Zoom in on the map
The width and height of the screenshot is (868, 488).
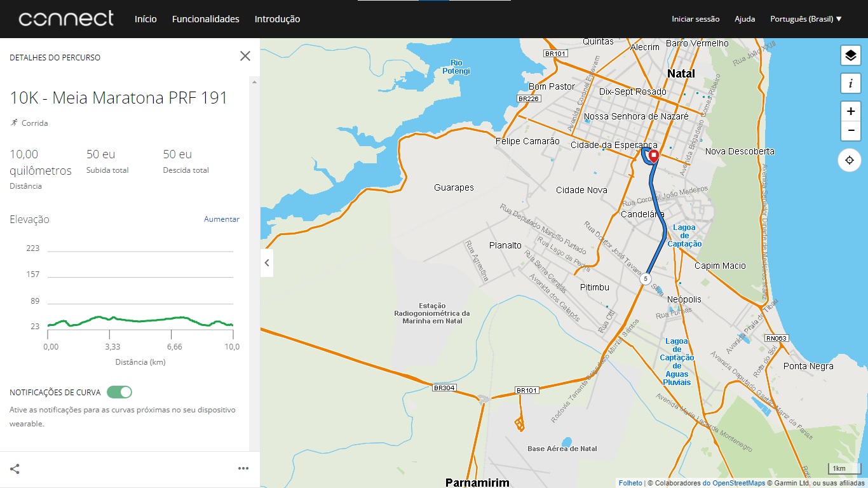pyautogui.click(x=850, y=111)
